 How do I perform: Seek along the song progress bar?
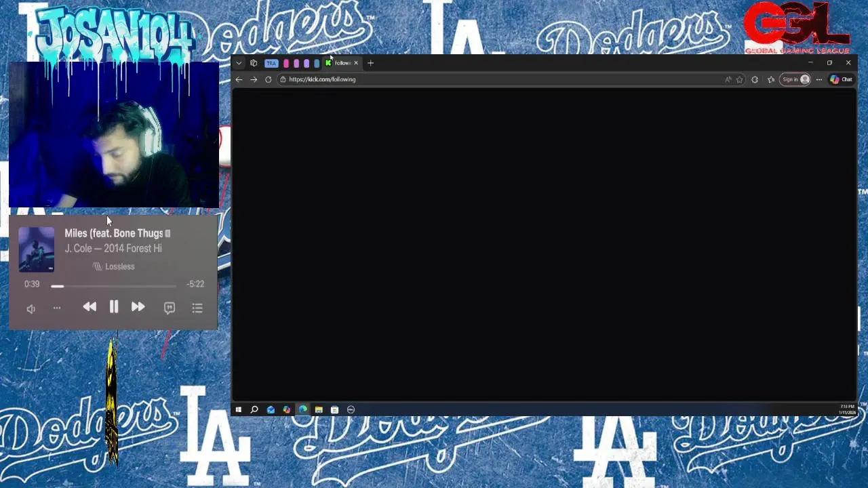click(x=113, y=286)
